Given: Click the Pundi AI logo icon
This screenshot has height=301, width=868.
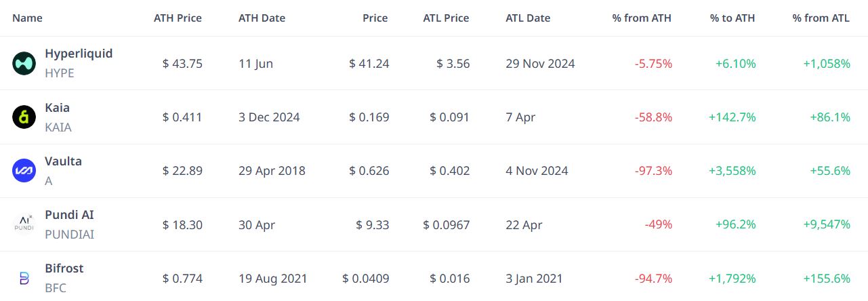Looking at the screenshot, I should 24,224.
